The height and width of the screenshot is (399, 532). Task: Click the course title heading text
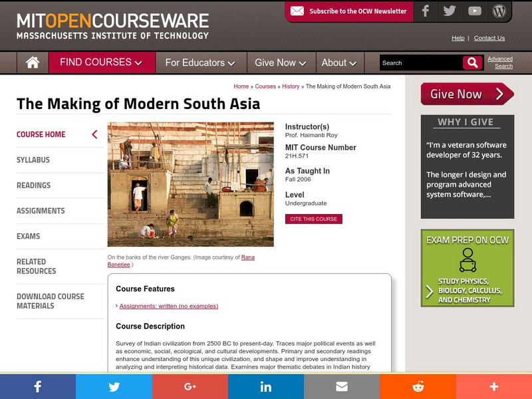coord(138,104)
